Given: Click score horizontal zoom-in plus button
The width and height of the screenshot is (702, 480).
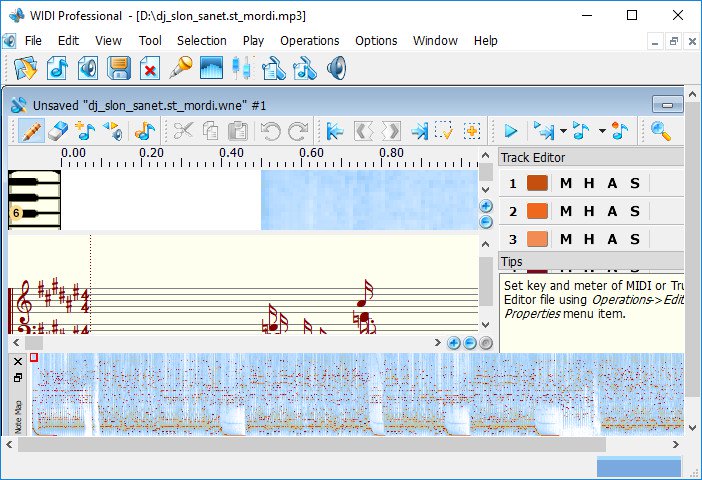Looking at the screenshot, I should pyautogui.click(x=454, y=343).
